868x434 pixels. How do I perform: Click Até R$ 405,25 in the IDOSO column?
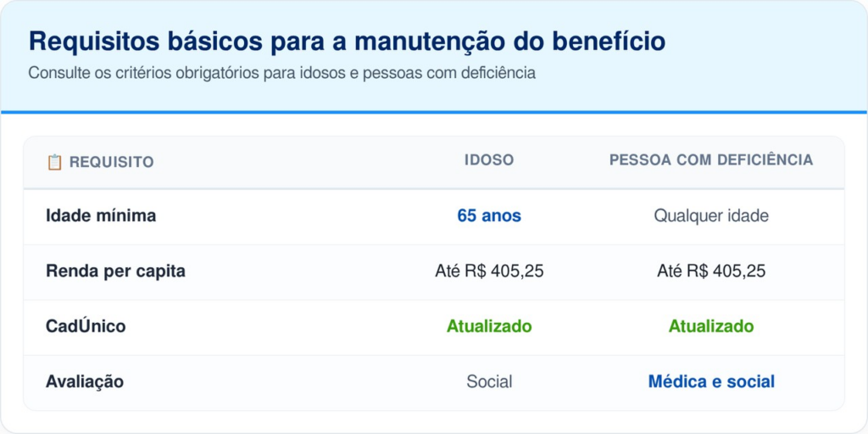[489, 271]
